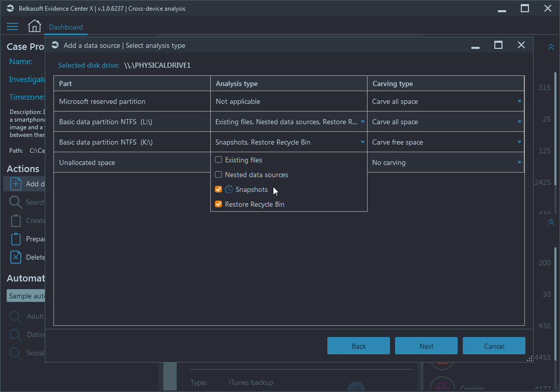
Task: Click the iTunes backup type text
Action: (251, 382)
